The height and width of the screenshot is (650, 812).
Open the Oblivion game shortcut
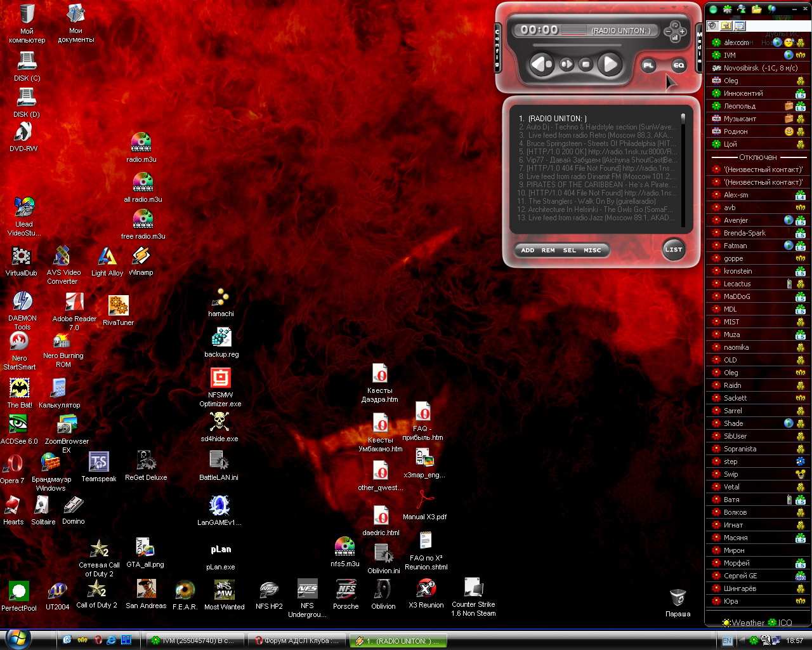tap(383, 594)
